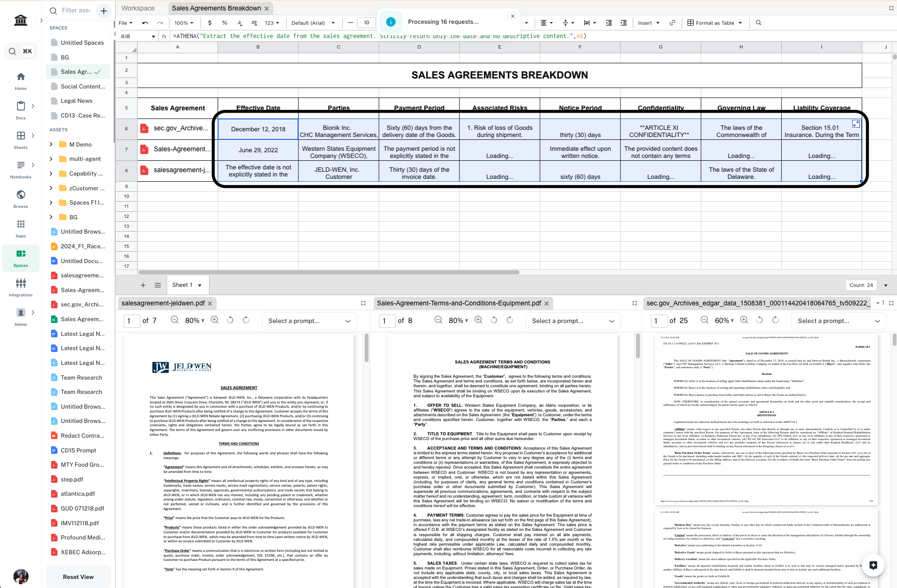This screenshot has height=588, width=897.
Task: Click the decrease indent icon
Action: tap(608, 23)
